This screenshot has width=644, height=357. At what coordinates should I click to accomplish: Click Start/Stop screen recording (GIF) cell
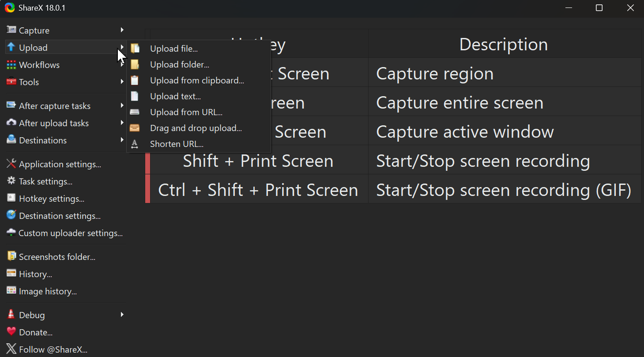[x=505, y=190]
